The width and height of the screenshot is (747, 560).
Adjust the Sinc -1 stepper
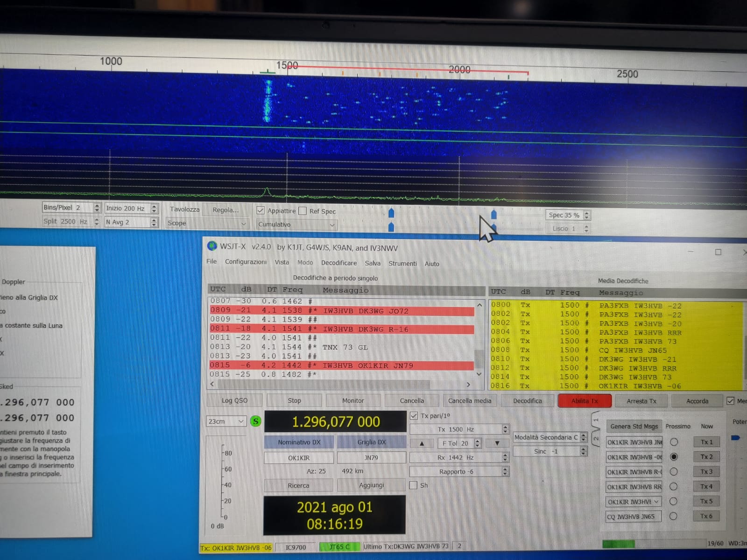point(583,451)
